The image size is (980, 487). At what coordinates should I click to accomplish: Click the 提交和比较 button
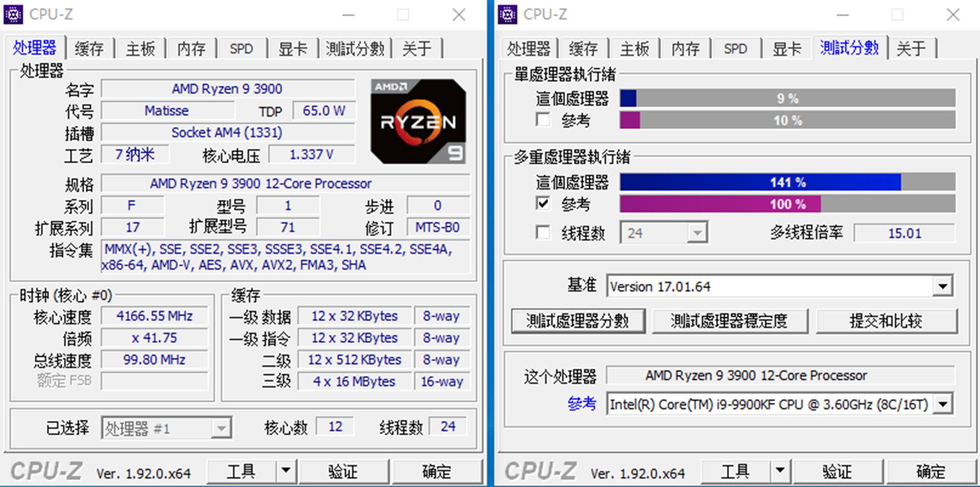(x=887, y=321)
